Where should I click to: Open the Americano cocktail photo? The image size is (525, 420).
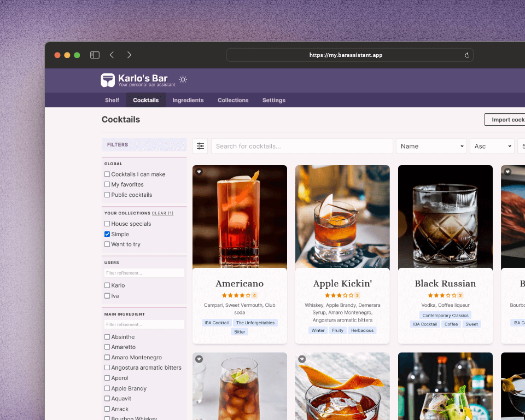click(x=240, y=217)
